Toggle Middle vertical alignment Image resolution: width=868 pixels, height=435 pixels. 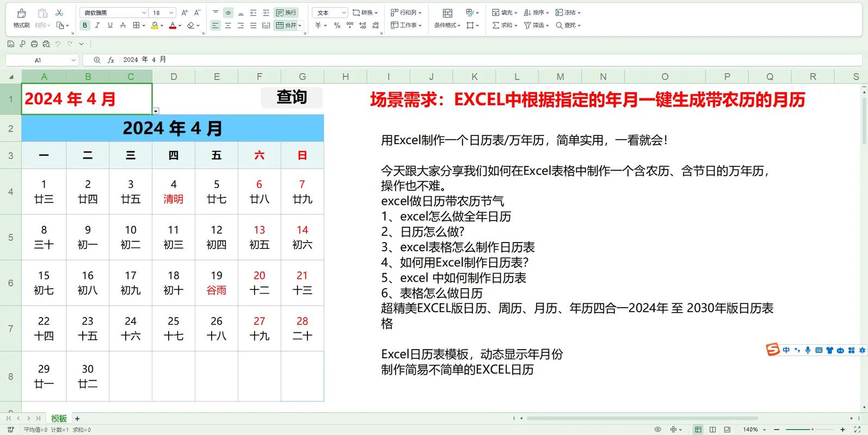tap(228, 13)
